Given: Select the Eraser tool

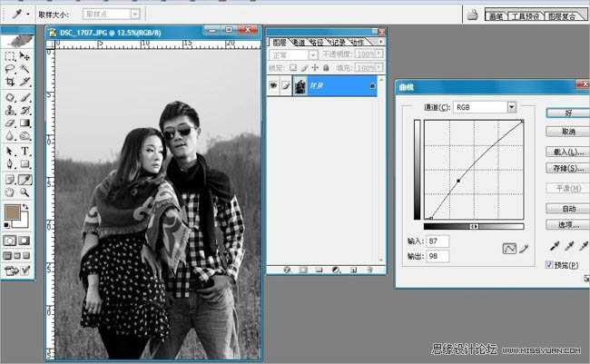Looking at the screenshot, I should click(10, 123).
